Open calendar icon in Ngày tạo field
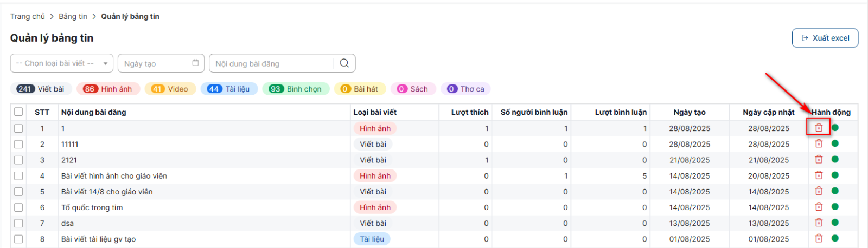Image resolution: width=868 pixels, height=248 pixels. click(195, 63)
